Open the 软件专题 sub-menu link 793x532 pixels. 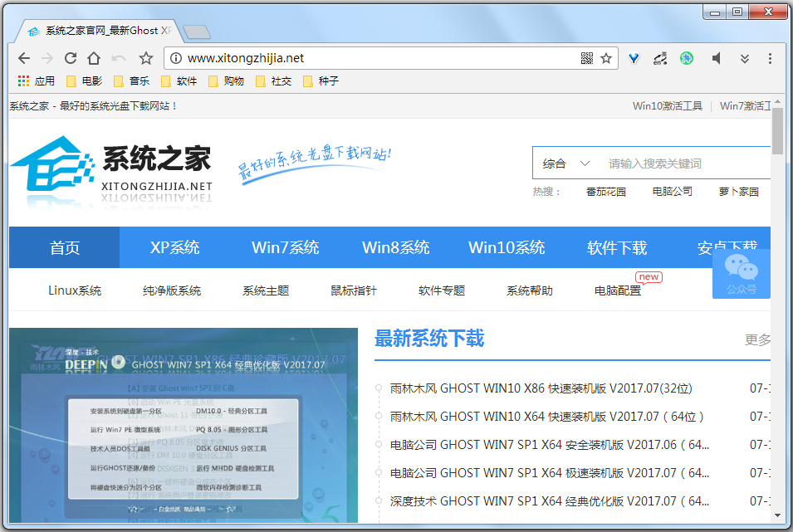(442, 290)
